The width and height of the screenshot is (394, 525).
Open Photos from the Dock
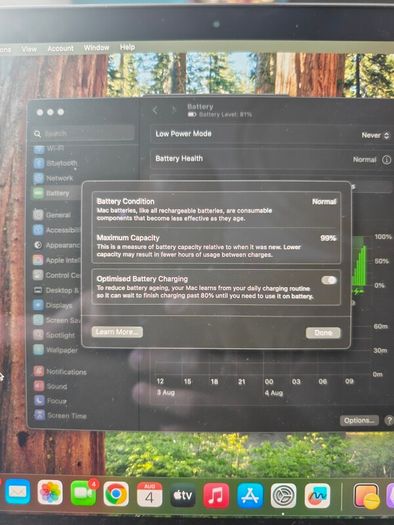pyautogui.click(x=50, y=492)
